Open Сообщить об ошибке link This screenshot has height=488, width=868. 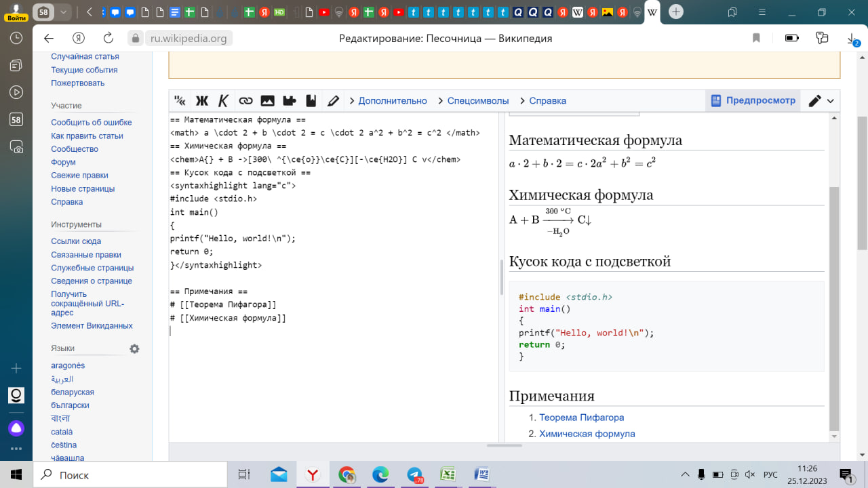pyautogui.click(x=92, y=122)
